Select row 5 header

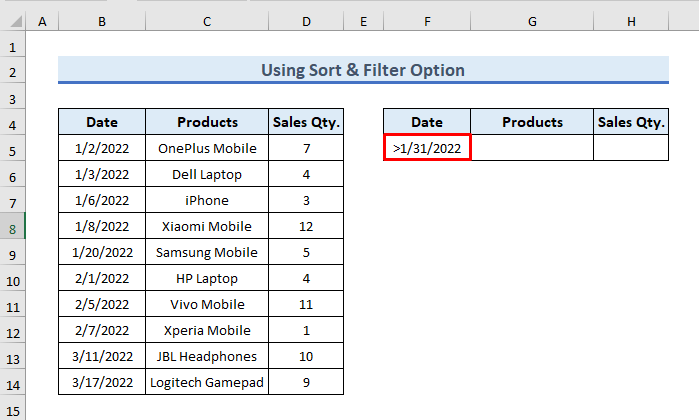pyautogui.click(x=13, y=149)
